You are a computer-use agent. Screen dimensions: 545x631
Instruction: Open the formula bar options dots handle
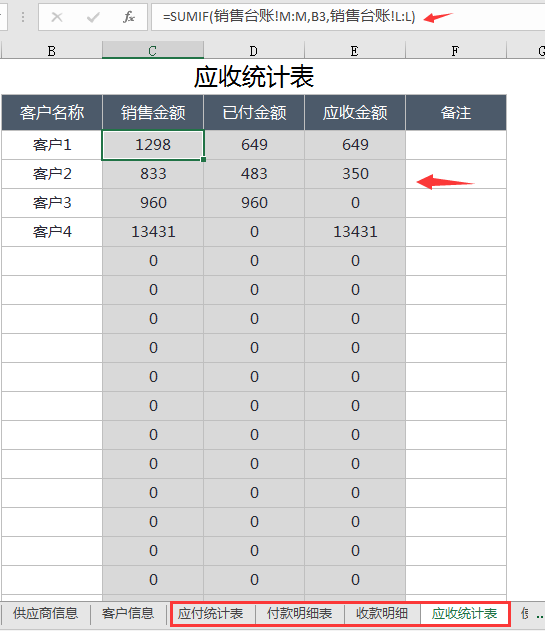[x=23, y=17]
